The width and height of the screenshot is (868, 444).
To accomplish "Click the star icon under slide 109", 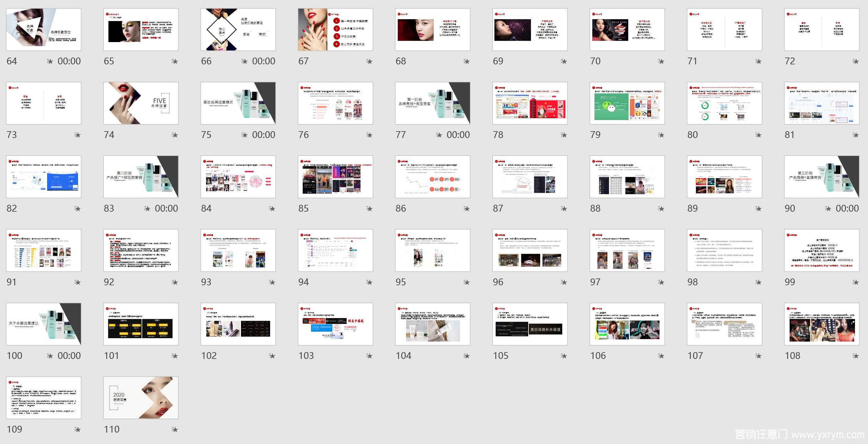I will coord(77,429).
